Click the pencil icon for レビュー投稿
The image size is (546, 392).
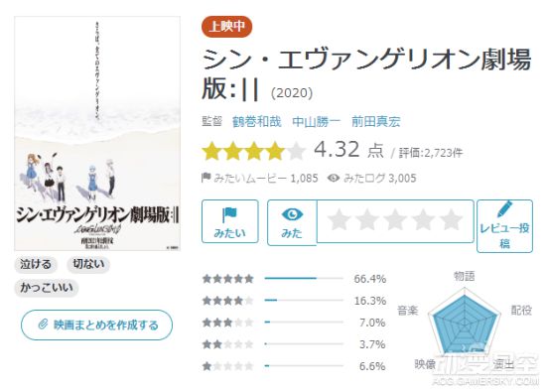[x=504, y=208]
